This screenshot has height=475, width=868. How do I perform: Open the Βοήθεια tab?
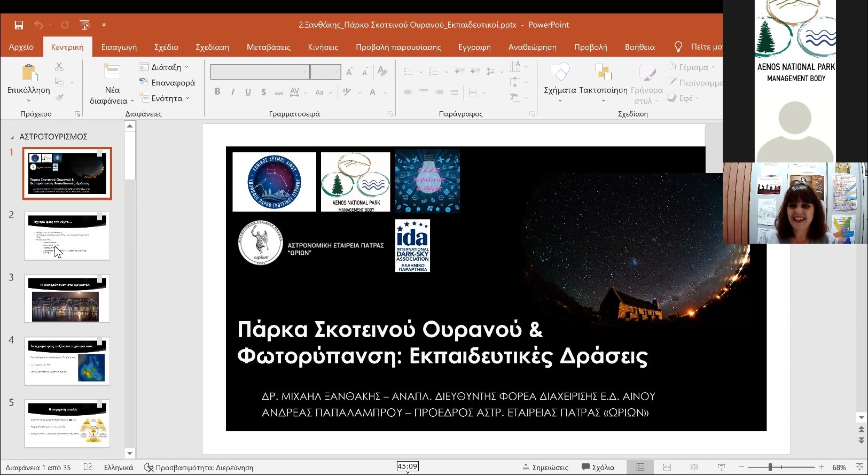[640, 47]
